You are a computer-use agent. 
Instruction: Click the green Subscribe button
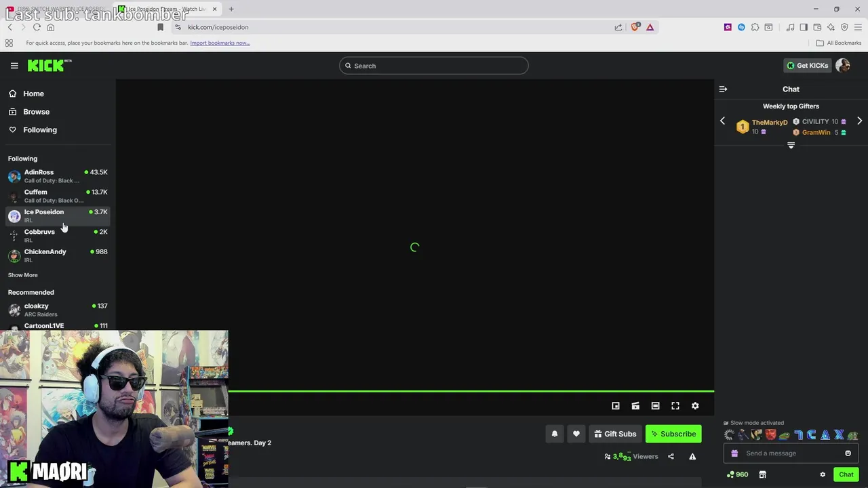[x=673, y=434]
